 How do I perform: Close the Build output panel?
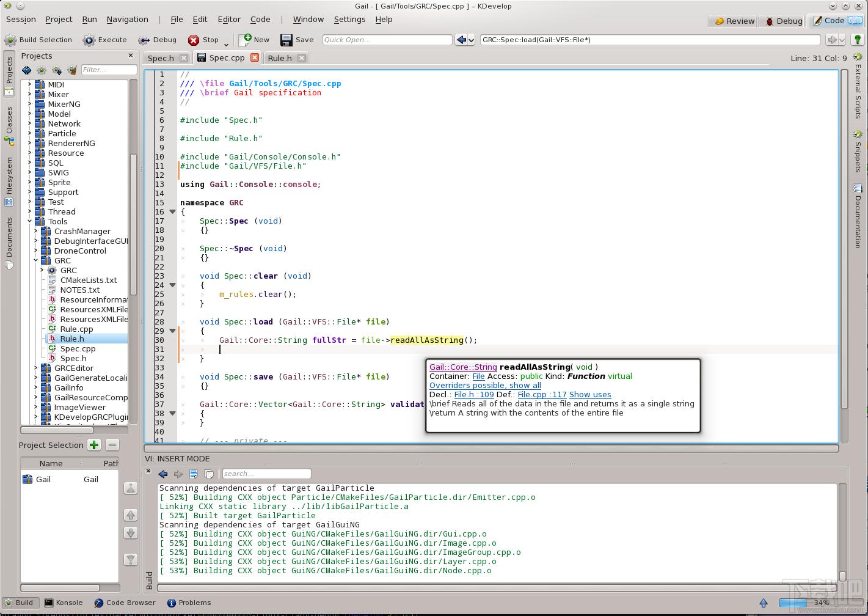pos(148,471)
